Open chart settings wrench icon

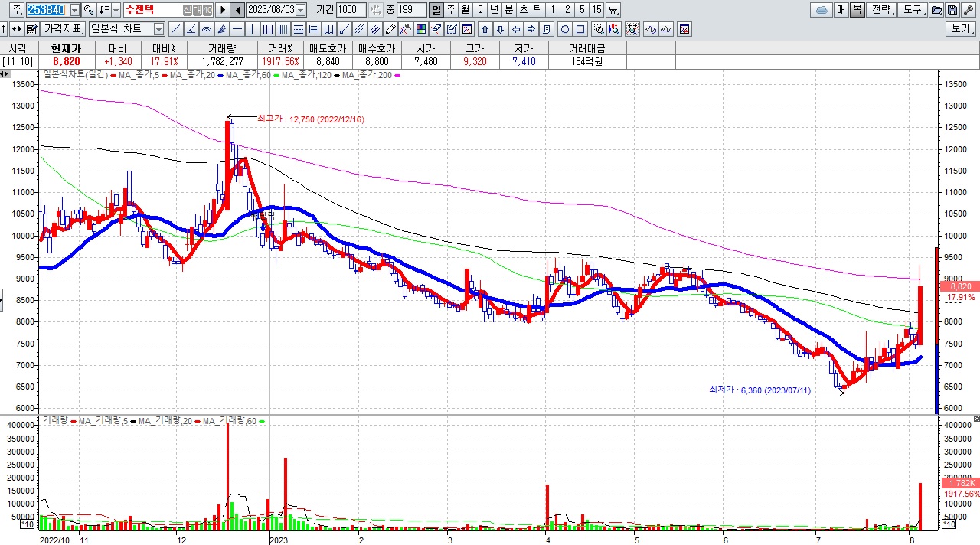[x=969, y=10]
